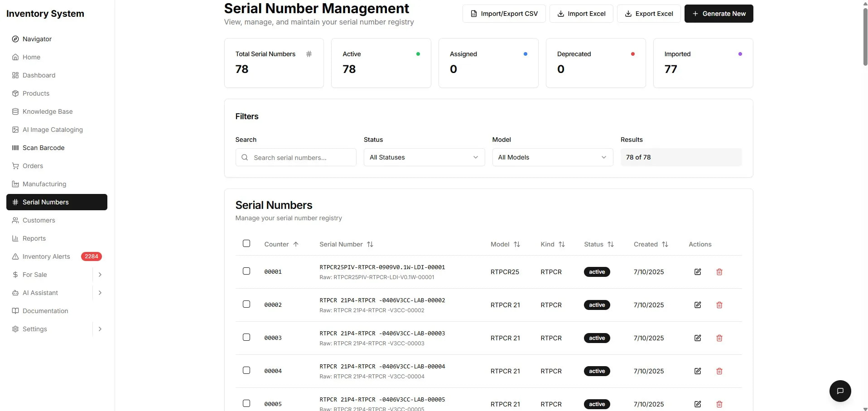
Task: Click the Navigator compass icon in sidebar
Action: coord(15,39)
